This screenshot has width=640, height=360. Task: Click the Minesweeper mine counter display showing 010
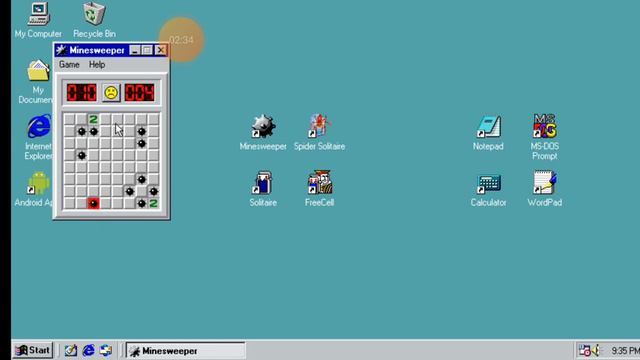click(x=82, y=93)
